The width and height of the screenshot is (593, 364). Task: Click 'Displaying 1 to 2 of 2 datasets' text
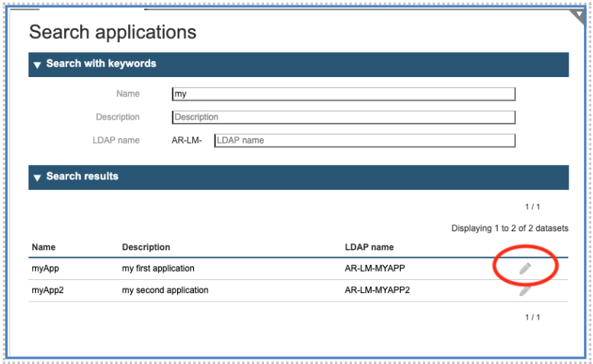[x=510, y=228]
